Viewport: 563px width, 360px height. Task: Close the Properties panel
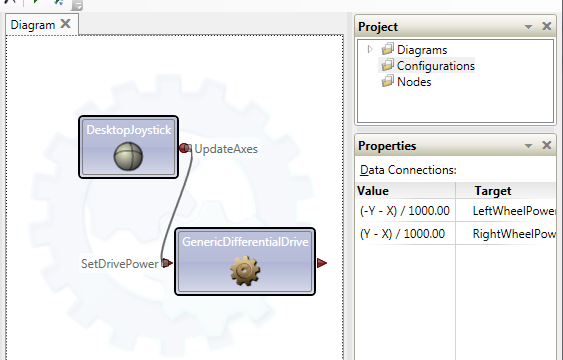click(546, 145)
